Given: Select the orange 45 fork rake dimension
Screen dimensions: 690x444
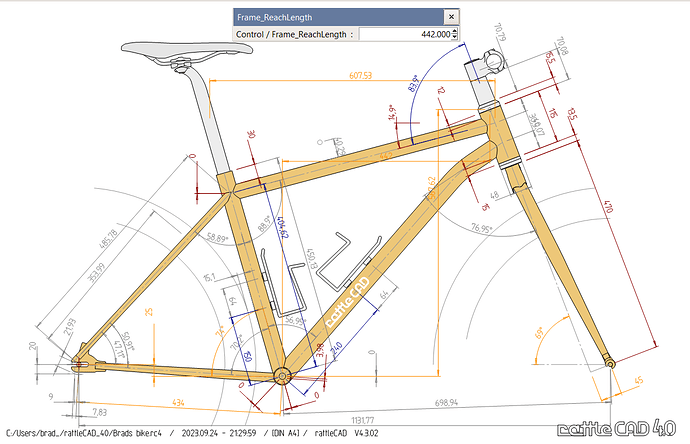Looking at the screenshot, I should 639,380.
